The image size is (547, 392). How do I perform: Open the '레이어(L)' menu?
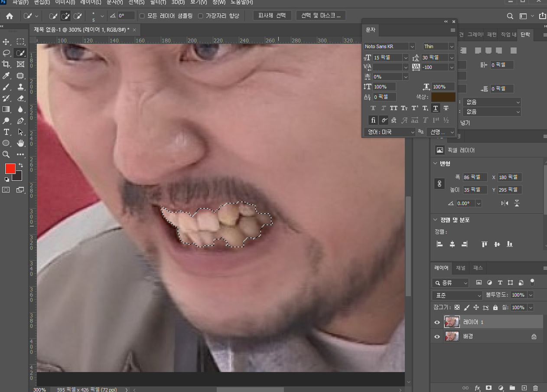(90, 2)
